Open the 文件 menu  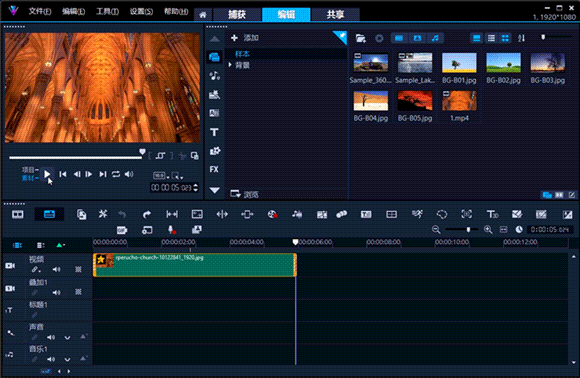tap(40, 11)
